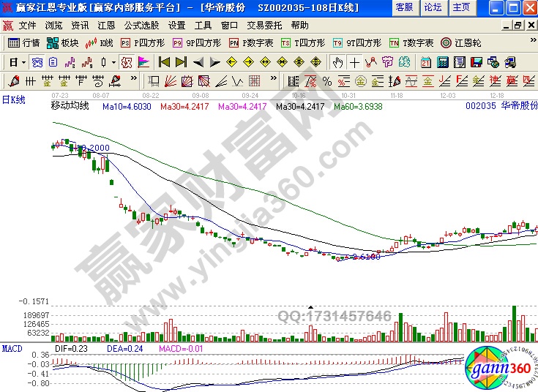Screen dimensions: 538x392
Task: Open the 行情 quotes view
Action: [x=23, y=42]
